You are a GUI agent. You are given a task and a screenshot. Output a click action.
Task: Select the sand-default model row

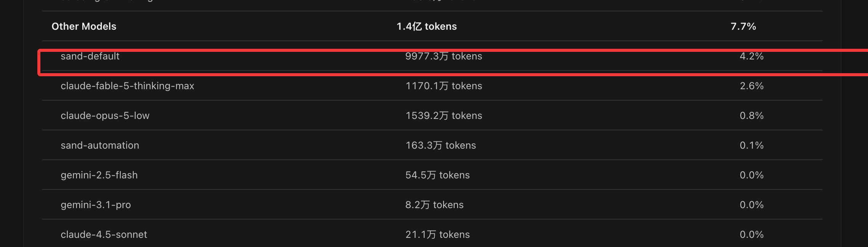(x=432, y=56)
